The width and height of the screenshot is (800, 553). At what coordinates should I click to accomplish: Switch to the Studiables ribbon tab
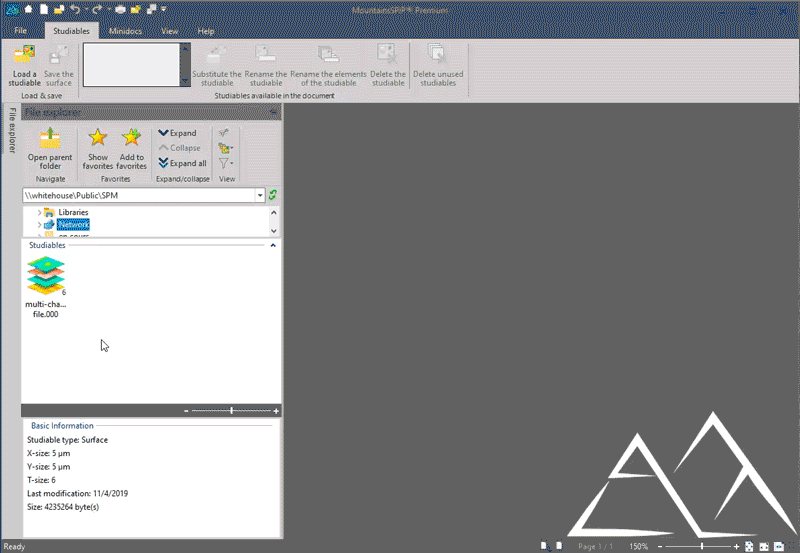[x=71, y=31]
